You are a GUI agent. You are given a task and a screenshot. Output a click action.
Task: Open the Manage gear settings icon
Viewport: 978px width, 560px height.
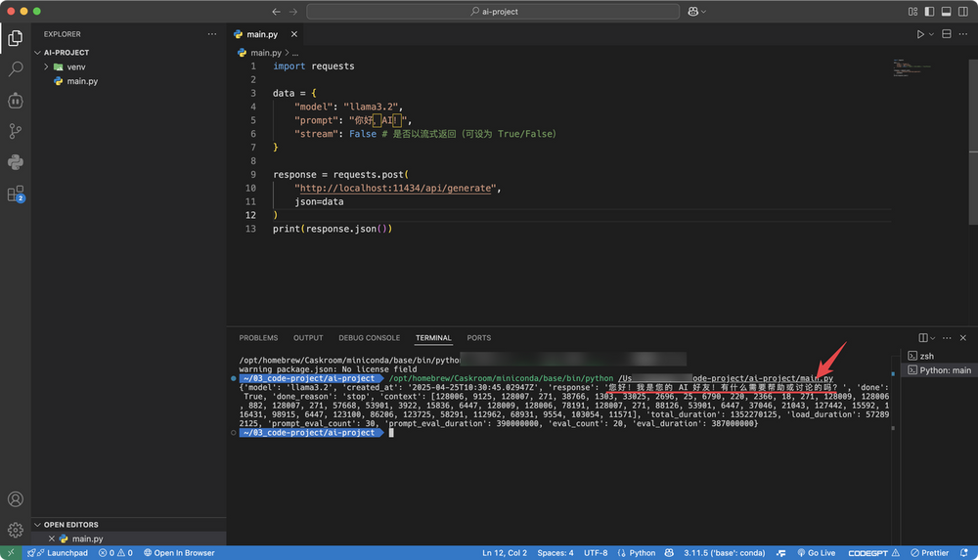(16, 530)
